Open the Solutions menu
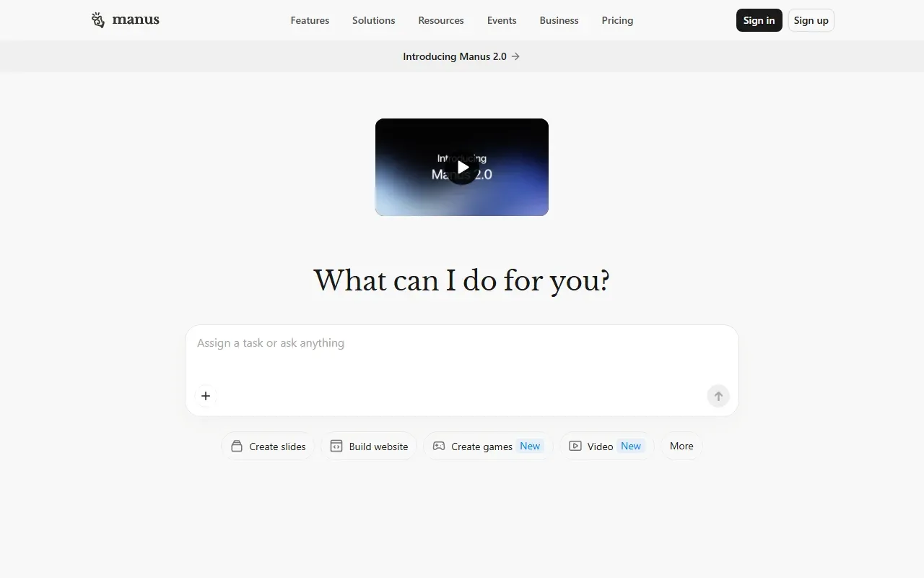The image size is (924, 578). (374, 20)
